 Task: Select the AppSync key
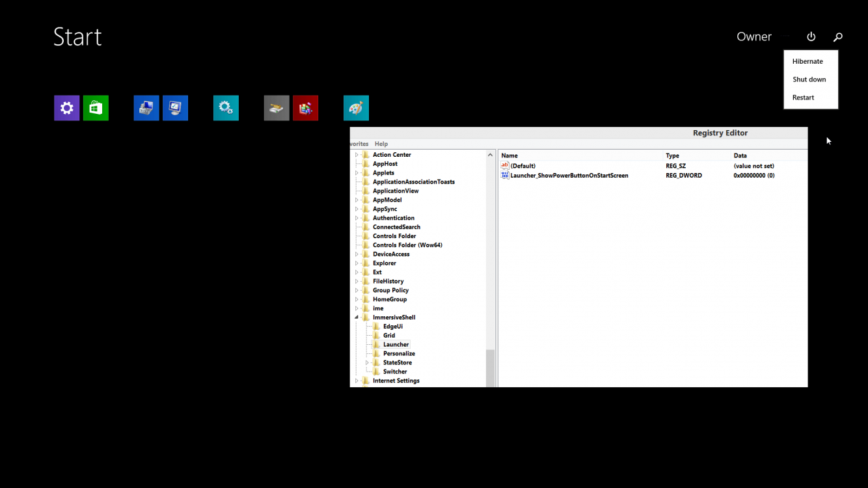(385, 209)
